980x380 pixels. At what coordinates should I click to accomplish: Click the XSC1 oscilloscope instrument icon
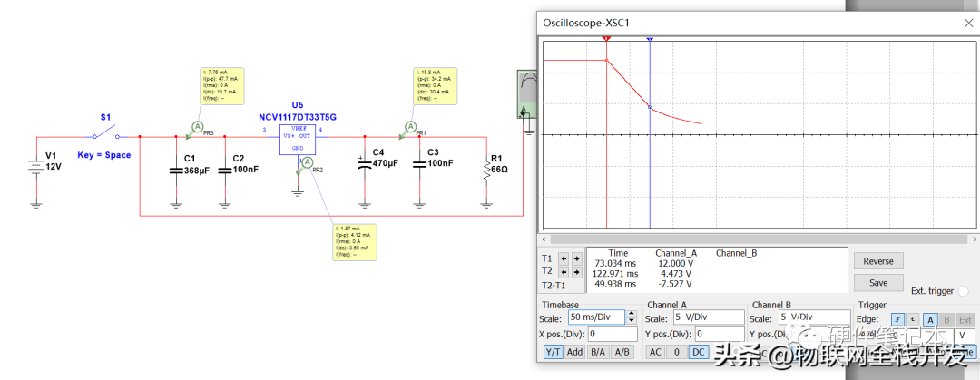526,94
